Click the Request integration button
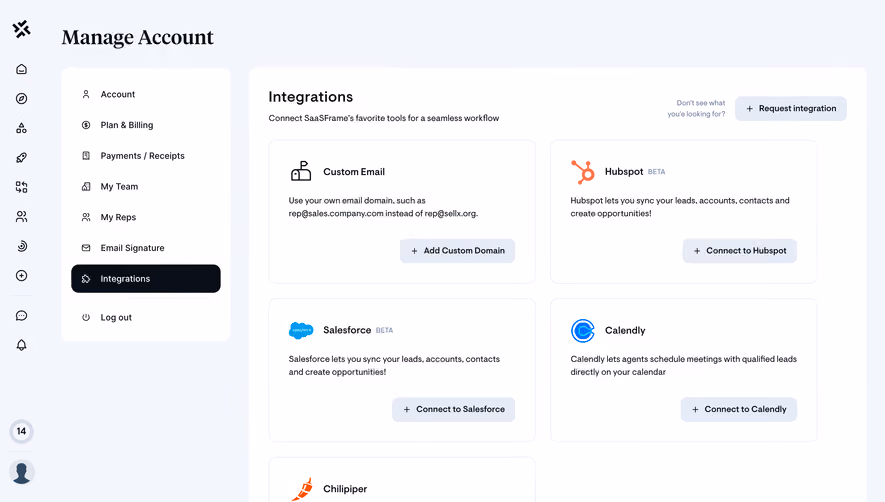Image resolution: width=885 pixels, height=502 pixels. pos(791,108)
